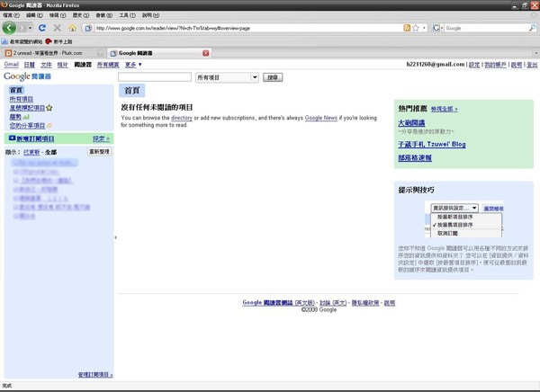Open the 相片 photos link

62,65
